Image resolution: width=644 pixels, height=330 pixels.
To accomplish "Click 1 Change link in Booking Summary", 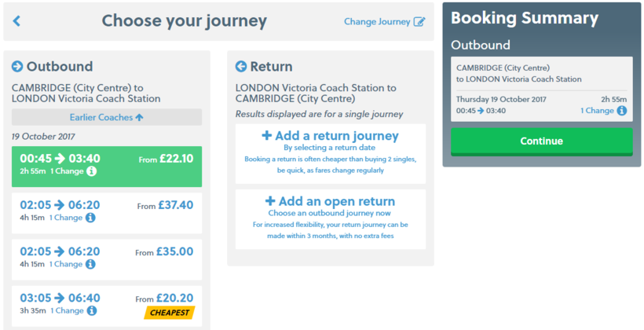I will (597, 111).
